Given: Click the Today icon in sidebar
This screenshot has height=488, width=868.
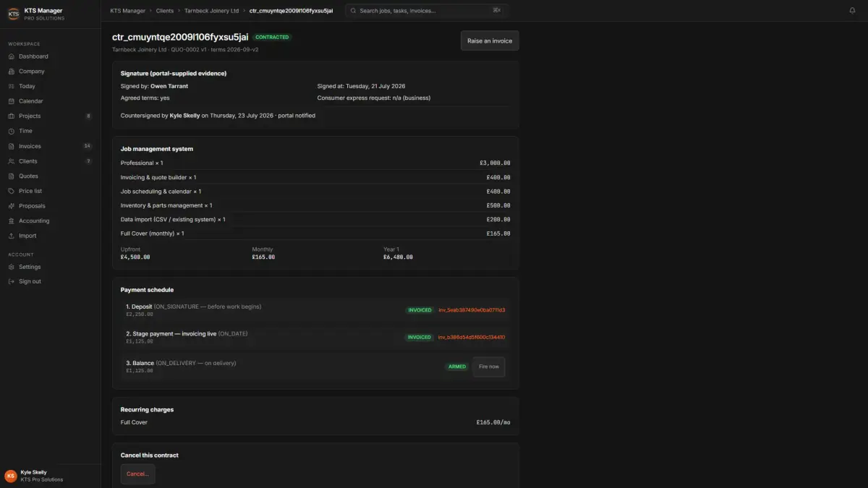Looking at the screenshot, I should (x=12, y=86).
